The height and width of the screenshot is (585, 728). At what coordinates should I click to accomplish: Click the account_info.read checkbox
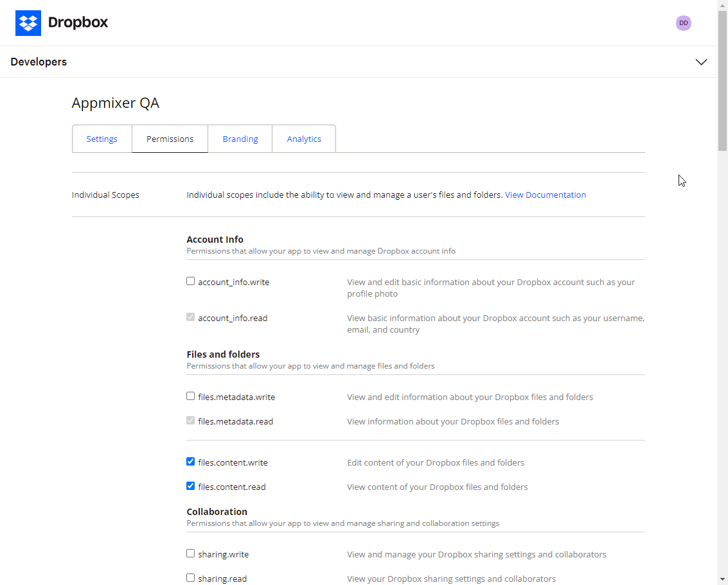191,317
